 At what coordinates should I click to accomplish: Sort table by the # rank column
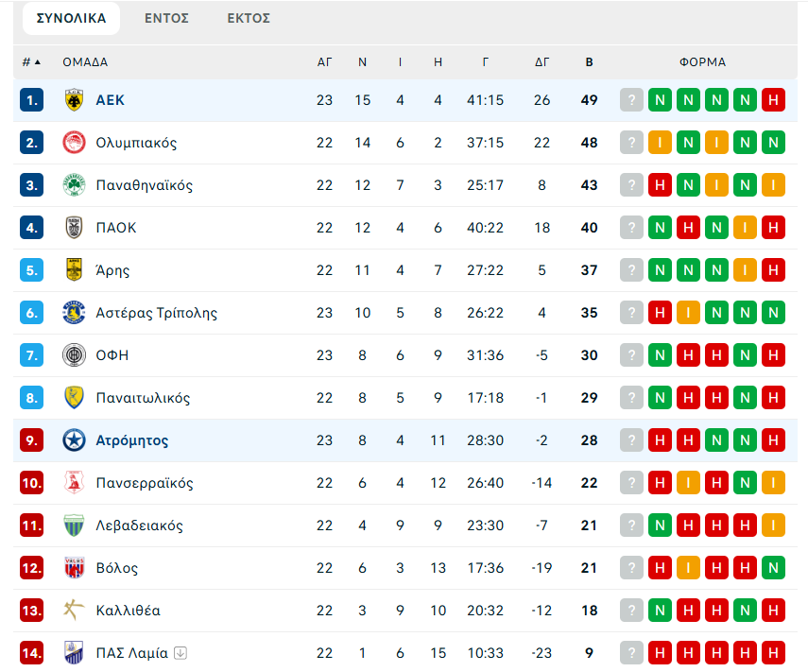31,62
